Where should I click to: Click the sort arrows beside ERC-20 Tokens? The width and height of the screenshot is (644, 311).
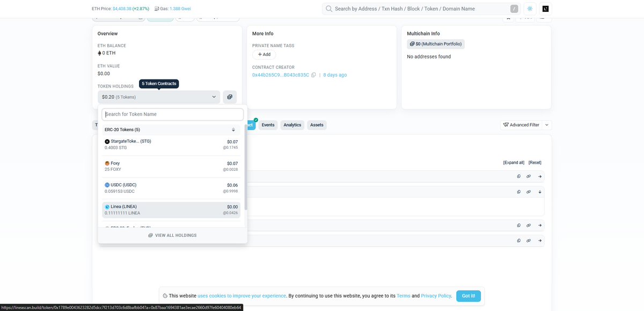pos(233,129)
